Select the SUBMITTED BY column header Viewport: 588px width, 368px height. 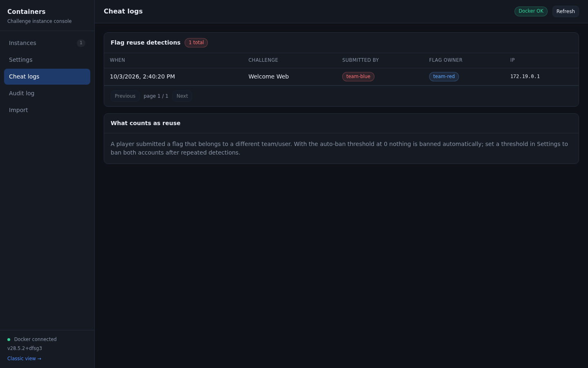point(361,60)
